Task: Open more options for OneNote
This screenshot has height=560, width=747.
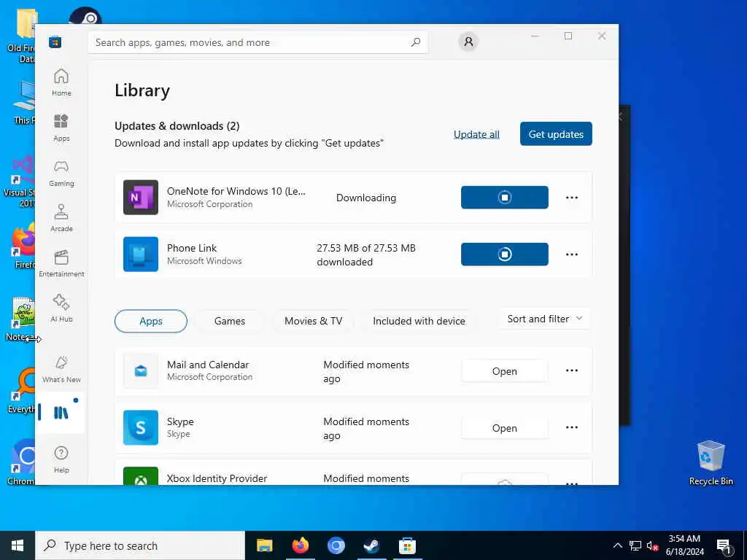Action: tap(572, 198)
